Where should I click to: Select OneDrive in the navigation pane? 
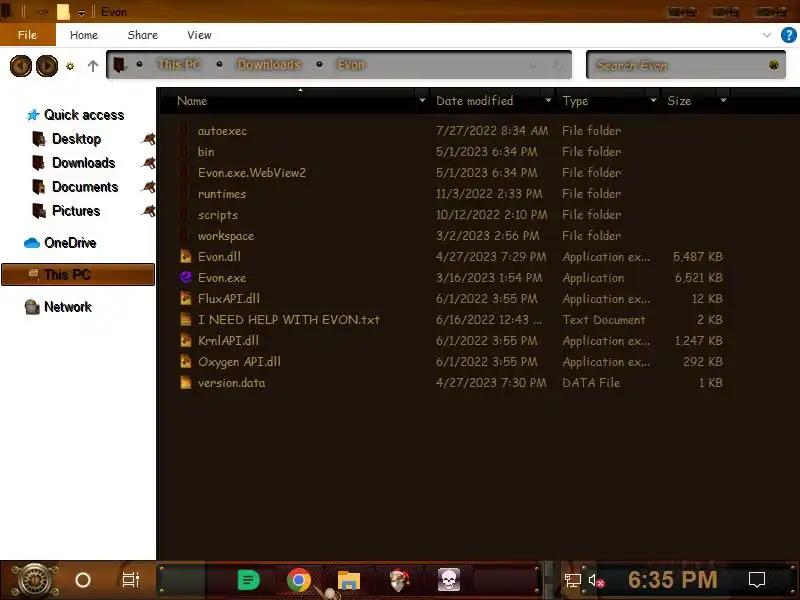point(60,243)
